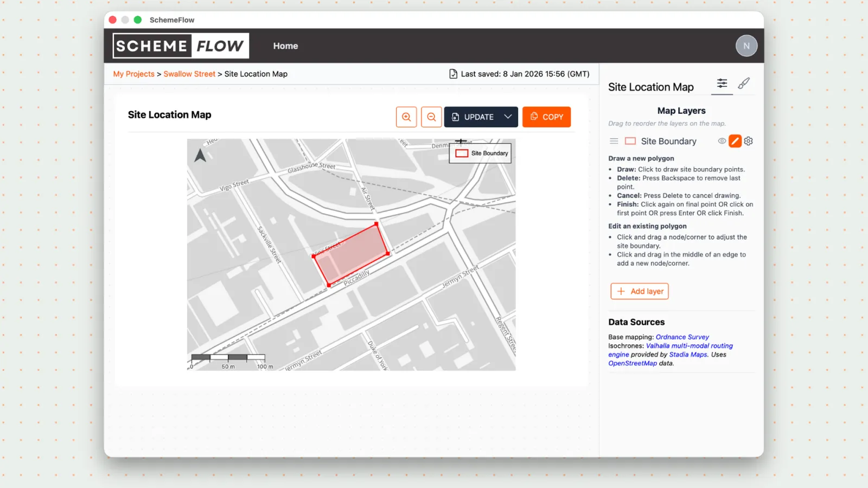Toggle the Site Boundary edit pencil

coord(735,141)
